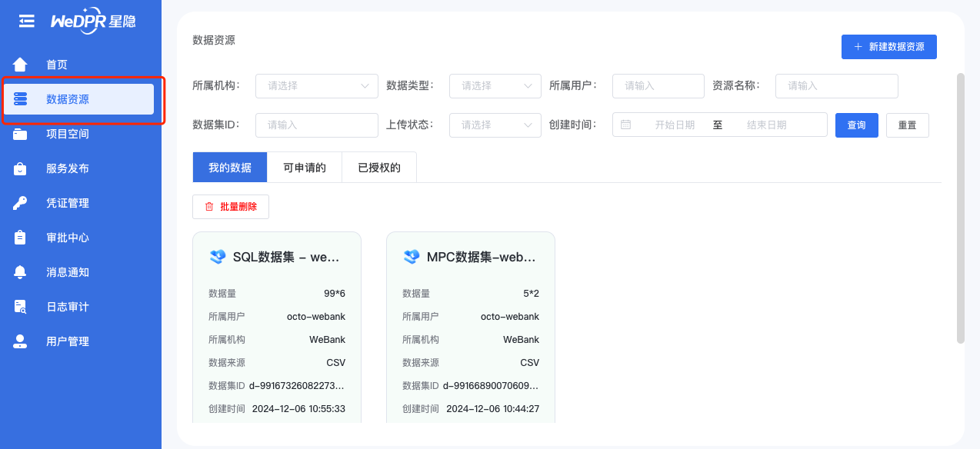
Task: Click 新建数据资源 button
Action: point(889,47)
